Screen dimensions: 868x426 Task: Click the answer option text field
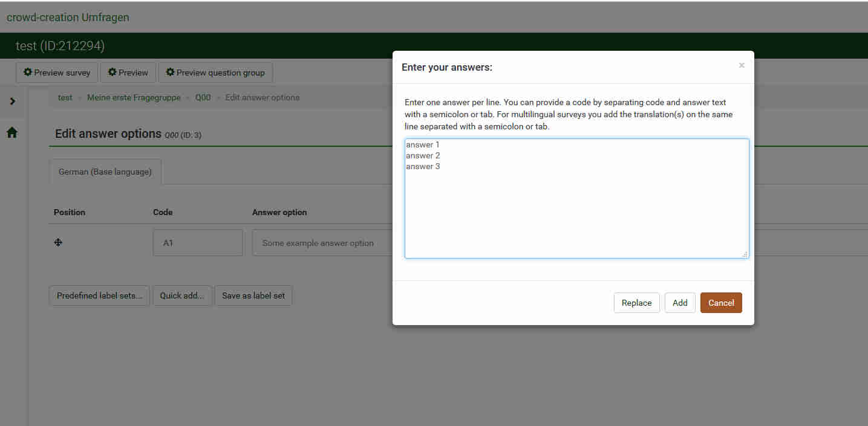click(321, 243)
